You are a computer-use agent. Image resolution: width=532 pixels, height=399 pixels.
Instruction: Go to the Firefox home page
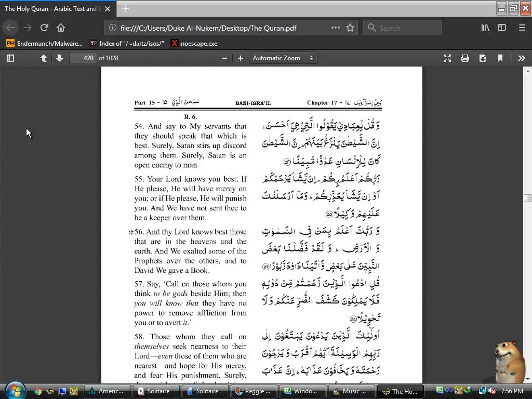[x=61, y=28]
